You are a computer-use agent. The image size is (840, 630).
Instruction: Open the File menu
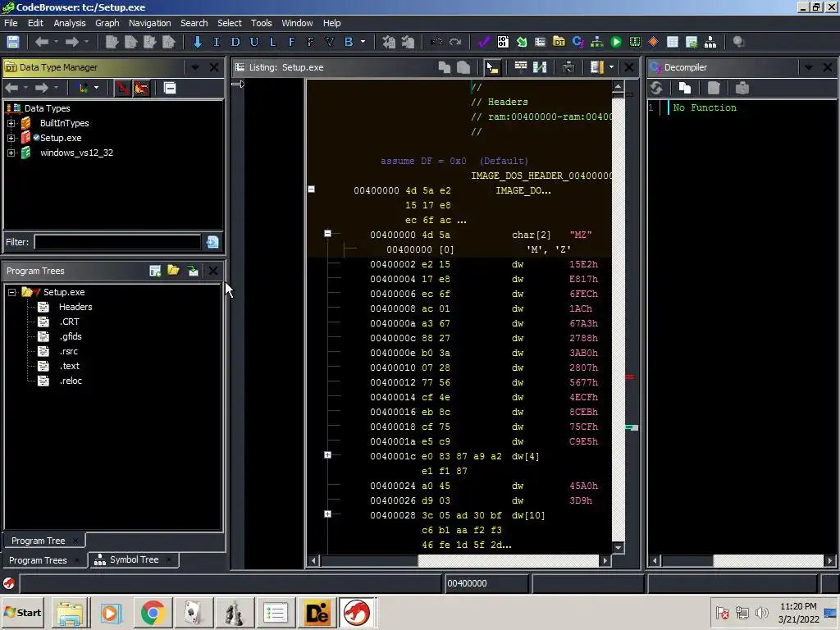11,23
